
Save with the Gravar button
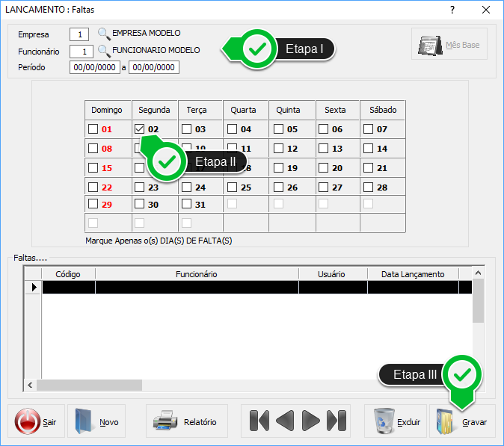coord(461,421)
